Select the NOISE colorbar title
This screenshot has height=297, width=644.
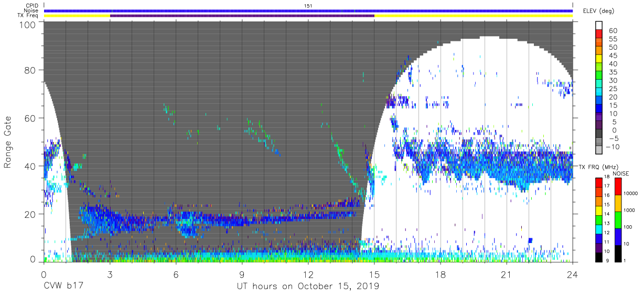pos(620,173)
